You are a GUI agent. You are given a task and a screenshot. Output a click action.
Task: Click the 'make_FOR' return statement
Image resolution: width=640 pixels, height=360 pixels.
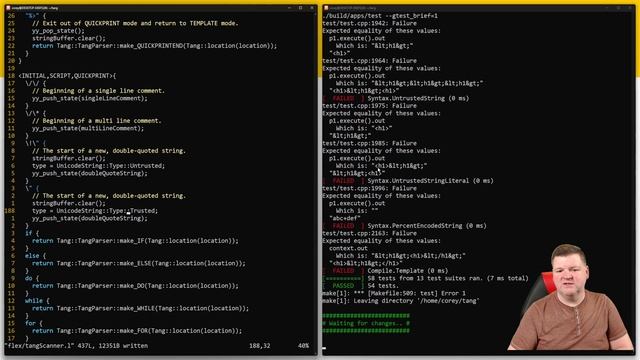click(137, 331)
